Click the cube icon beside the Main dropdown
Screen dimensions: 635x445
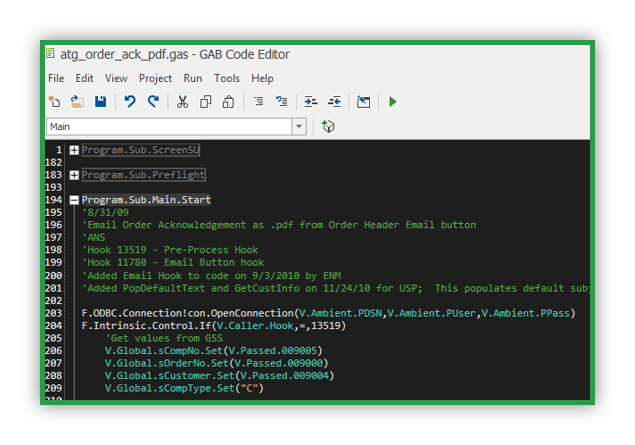pyautogui.click(x=328, y=127)
